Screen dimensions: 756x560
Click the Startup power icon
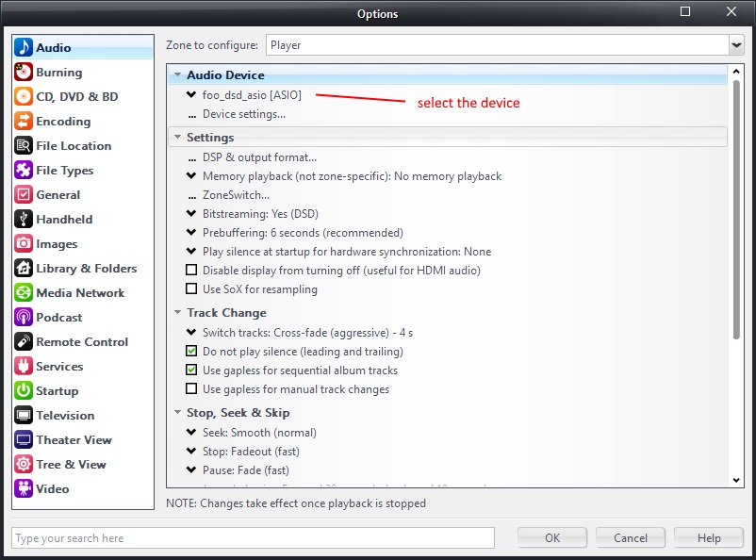coord(24,391)
